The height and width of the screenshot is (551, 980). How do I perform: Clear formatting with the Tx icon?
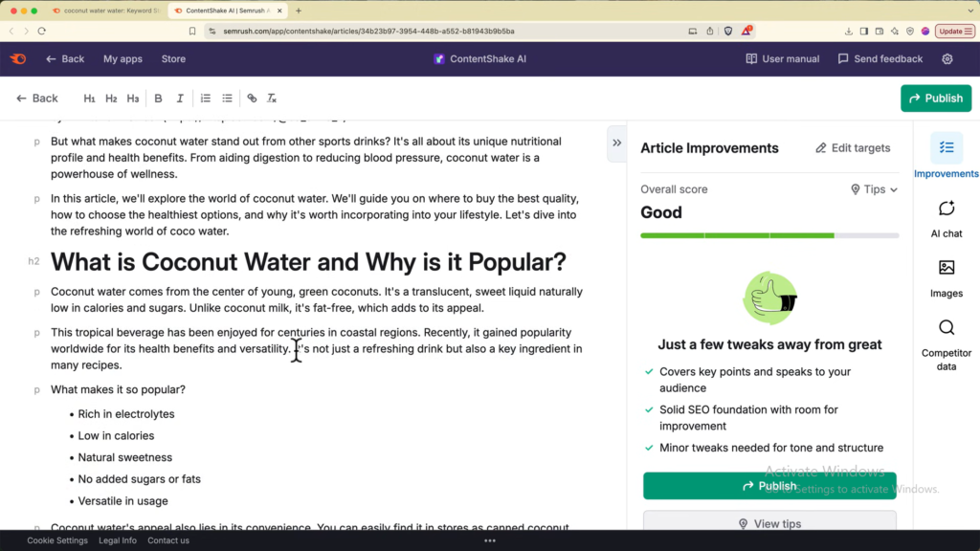[x=272, y=99]
